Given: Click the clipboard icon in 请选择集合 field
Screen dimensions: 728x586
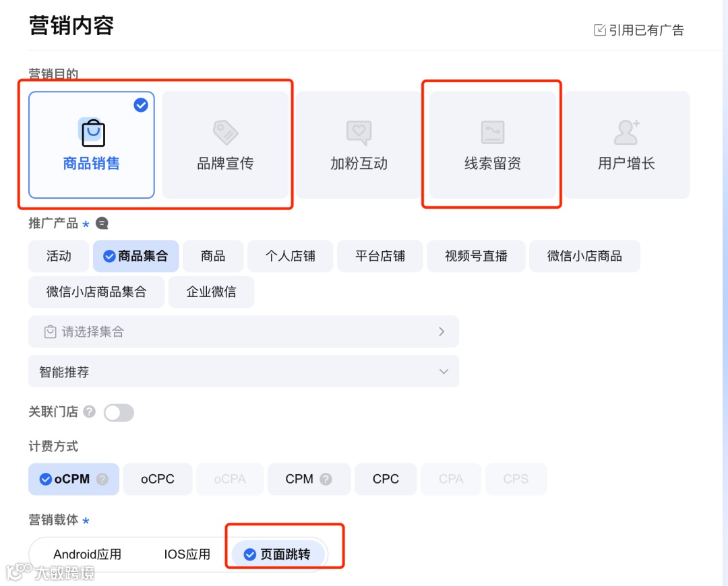Looking at the screenshot, I should (49, 331).
